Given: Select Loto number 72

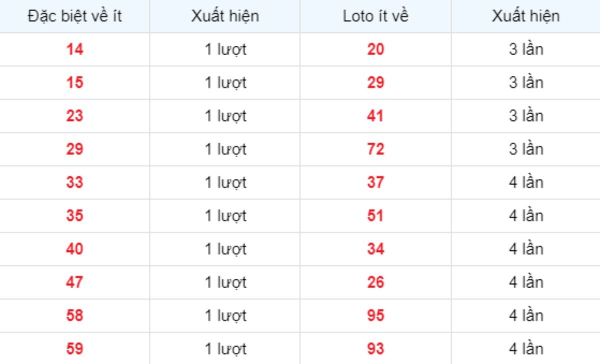Looking at the screenshot, I should click(x=375, y=149).
